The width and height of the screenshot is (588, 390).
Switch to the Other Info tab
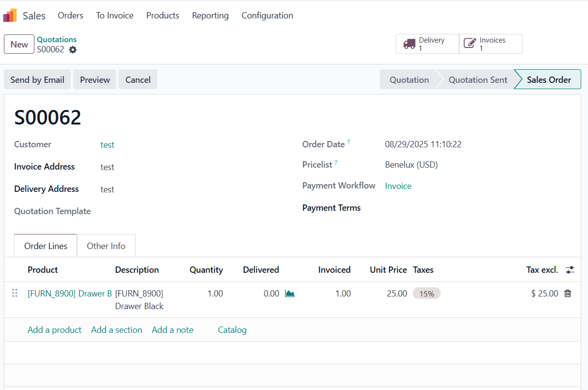[x=106, y=246]
